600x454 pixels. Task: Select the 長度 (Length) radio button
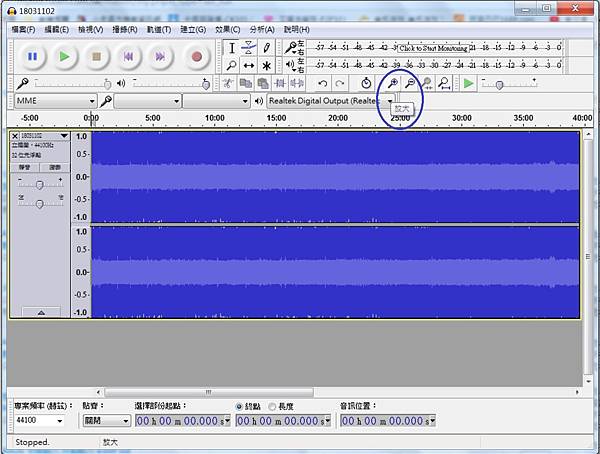coord(271,406)
